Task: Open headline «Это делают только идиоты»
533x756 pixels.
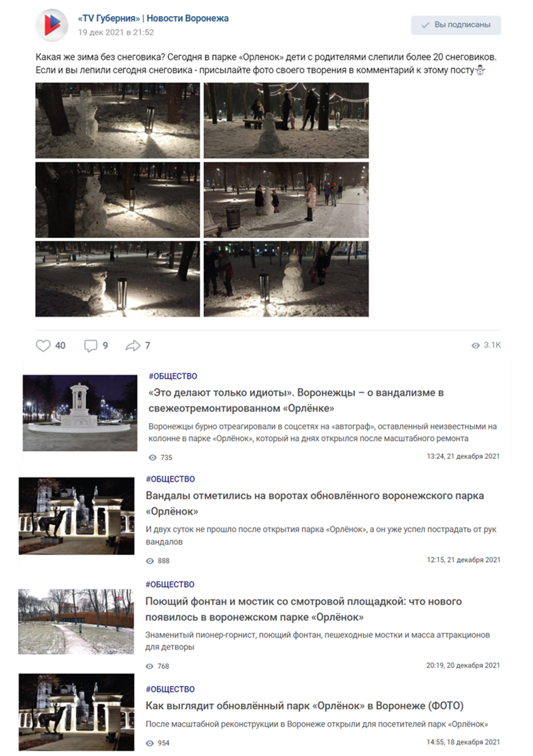Action: click(296, 400)
